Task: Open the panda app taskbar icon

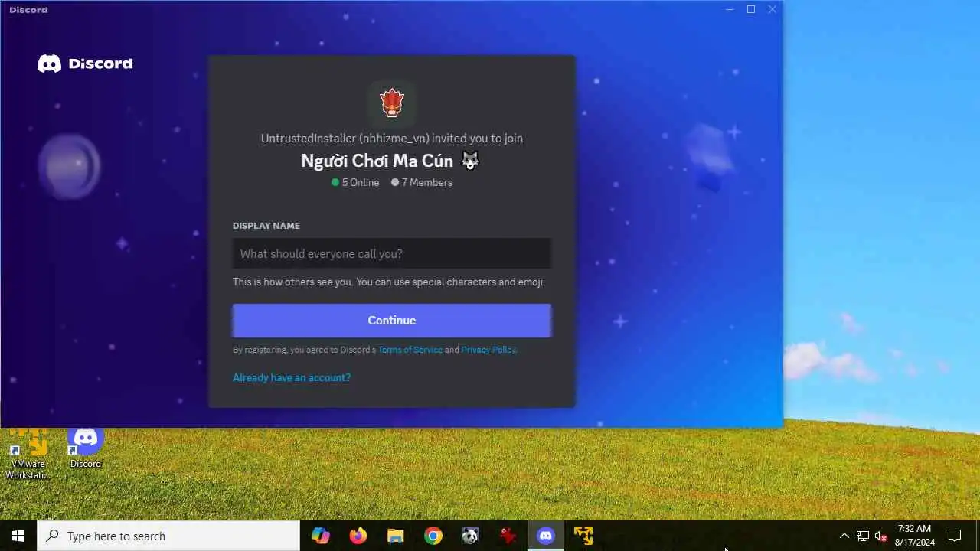Action: point(470,536)
